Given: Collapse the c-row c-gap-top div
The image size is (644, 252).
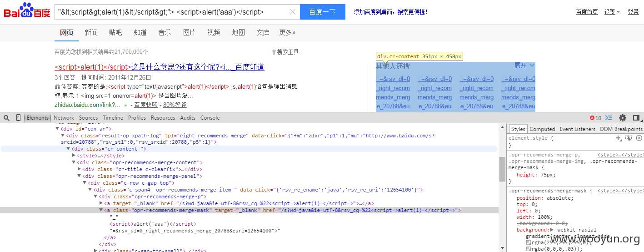Looking at the screenshot, I should click(x=85, y=183).
